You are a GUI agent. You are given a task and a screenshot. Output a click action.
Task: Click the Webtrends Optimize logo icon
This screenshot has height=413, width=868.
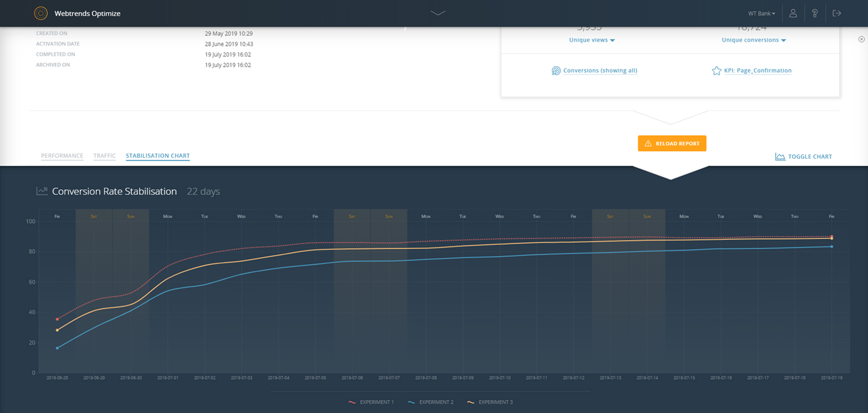(x=41, y=13)
